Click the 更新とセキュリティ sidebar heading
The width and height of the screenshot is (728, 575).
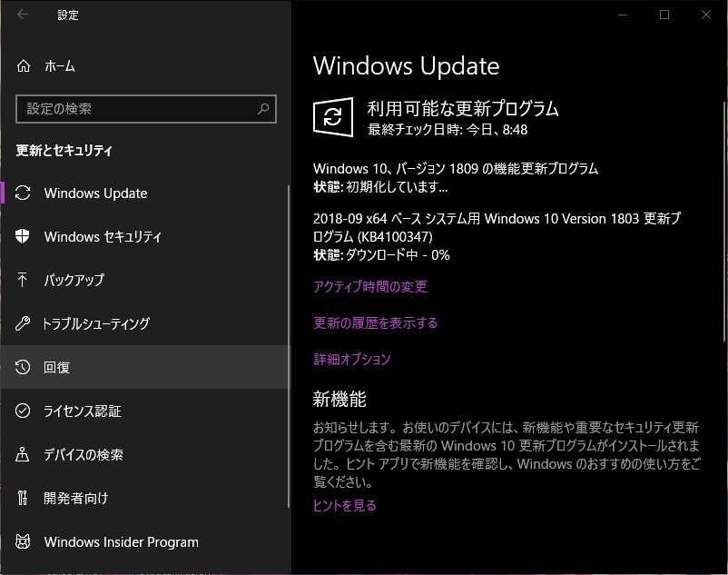64,150
